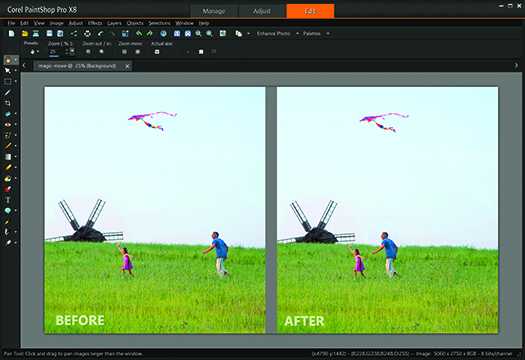Select the Lighten/Darken brush tool
Image resolution: width=525 pixels, height=360 pixels.
8,167
